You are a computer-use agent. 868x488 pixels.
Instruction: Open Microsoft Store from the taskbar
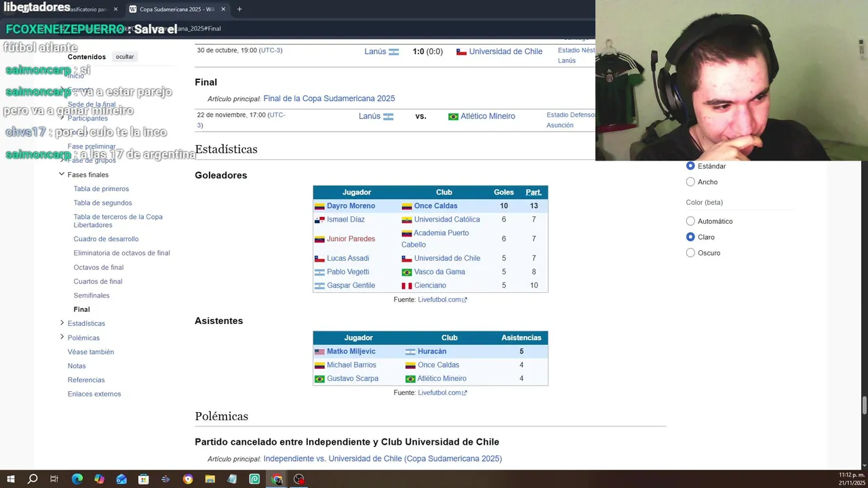pos(144,479)
